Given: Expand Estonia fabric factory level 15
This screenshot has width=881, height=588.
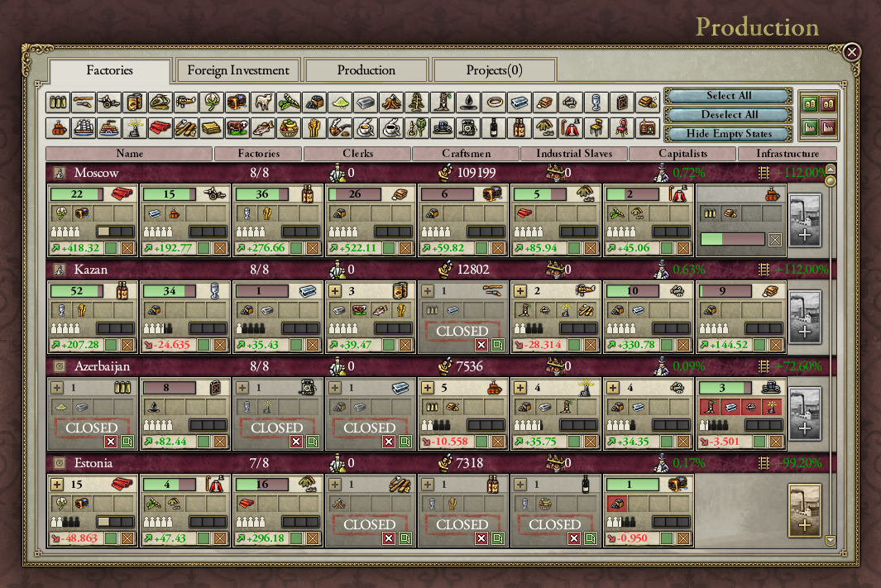Looking at the screenshot, I should pos(57,485).
